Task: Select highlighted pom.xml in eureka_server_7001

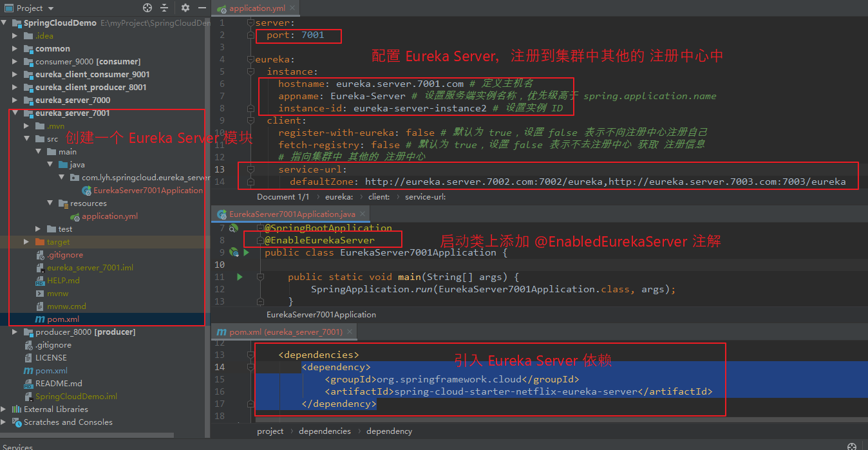Action: coord(63,319)
